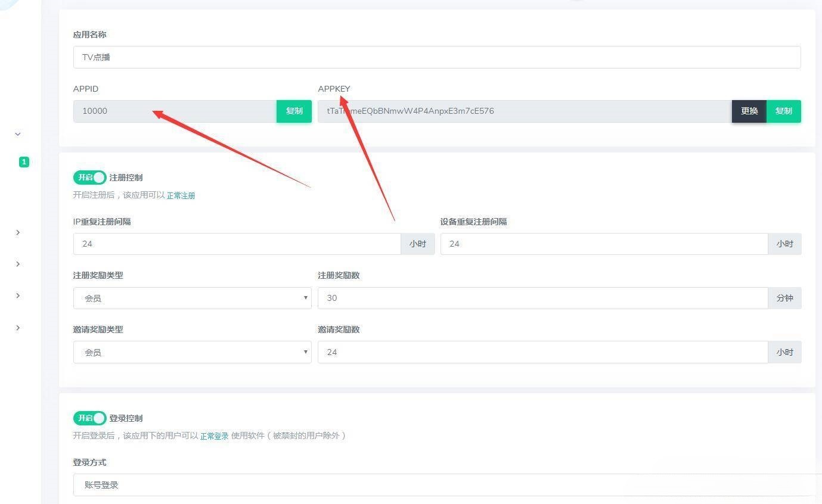Open the 注册奖励类型 dropdown showing 会员
The image size is (822, 504).
click(192, 298)
